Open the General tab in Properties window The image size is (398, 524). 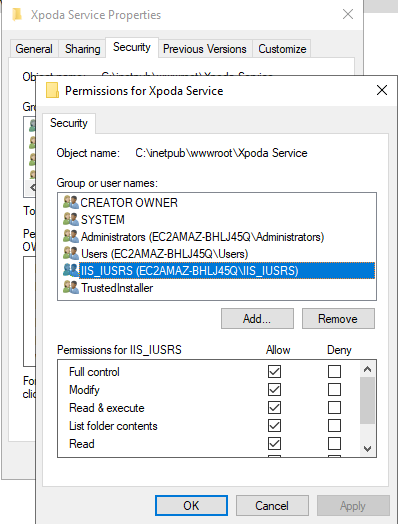34,49
